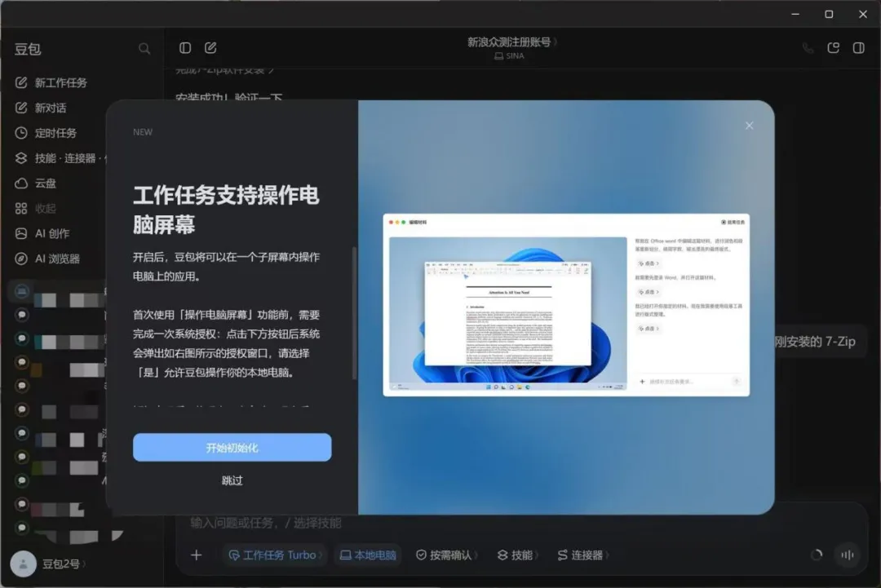The height and width of the screenshot is (588, 881).
Task: Open AI 创作 in the sidebar
Action: click(42, 233)
